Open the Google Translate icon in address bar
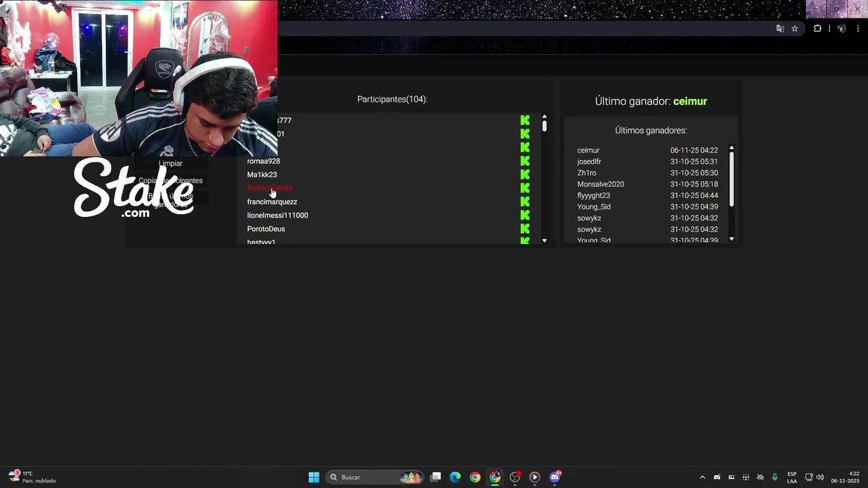Viewport: 868px width, 488px height. point(780,28)
